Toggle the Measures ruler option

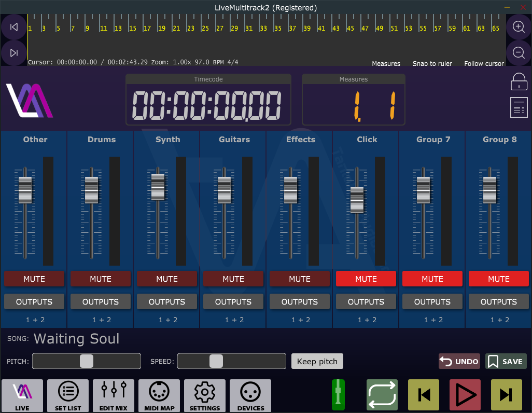point(386,63)
